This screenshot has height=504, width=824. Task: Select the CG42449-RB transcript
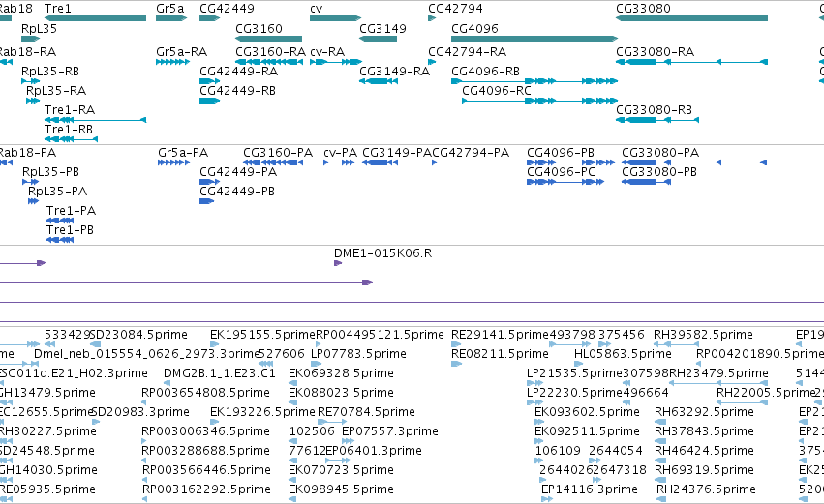tap(210, 101)
